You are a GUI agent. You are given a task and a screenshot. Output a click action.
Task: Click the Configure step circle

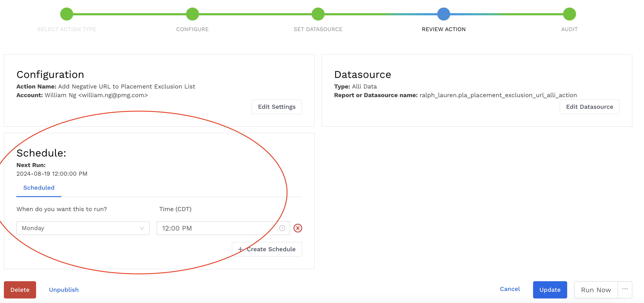pyautogui.click(x=192, y=14)
